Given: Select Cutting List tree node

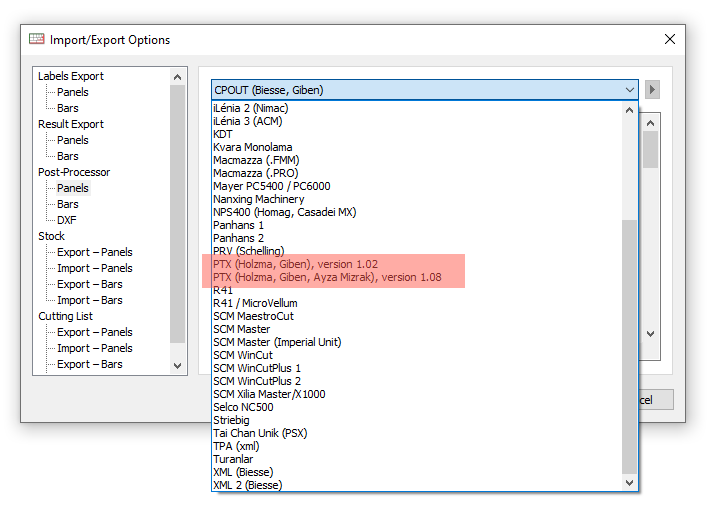Looking at the screenshot, I should click(66, 316).
